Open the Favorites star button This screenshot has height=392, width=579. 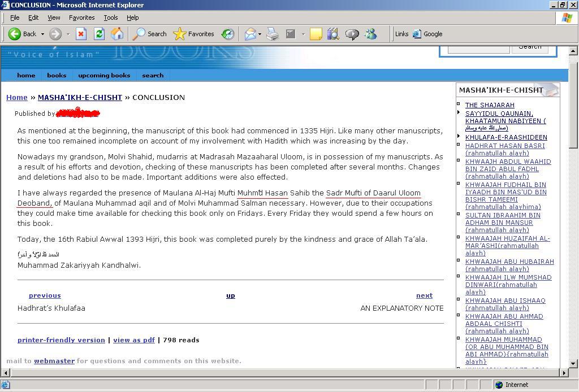click(194, 34)
